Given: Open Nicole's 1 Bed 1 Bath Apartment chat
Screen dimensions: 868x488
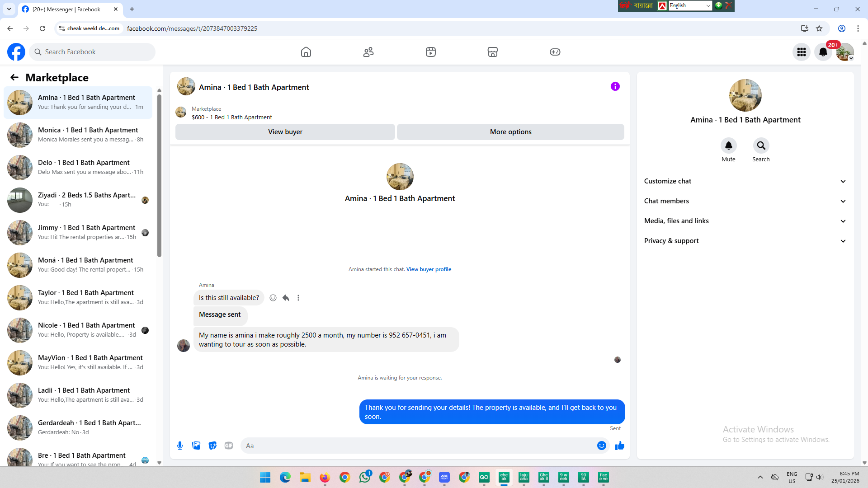Looking at the screenshot, I should click(78, 330).
